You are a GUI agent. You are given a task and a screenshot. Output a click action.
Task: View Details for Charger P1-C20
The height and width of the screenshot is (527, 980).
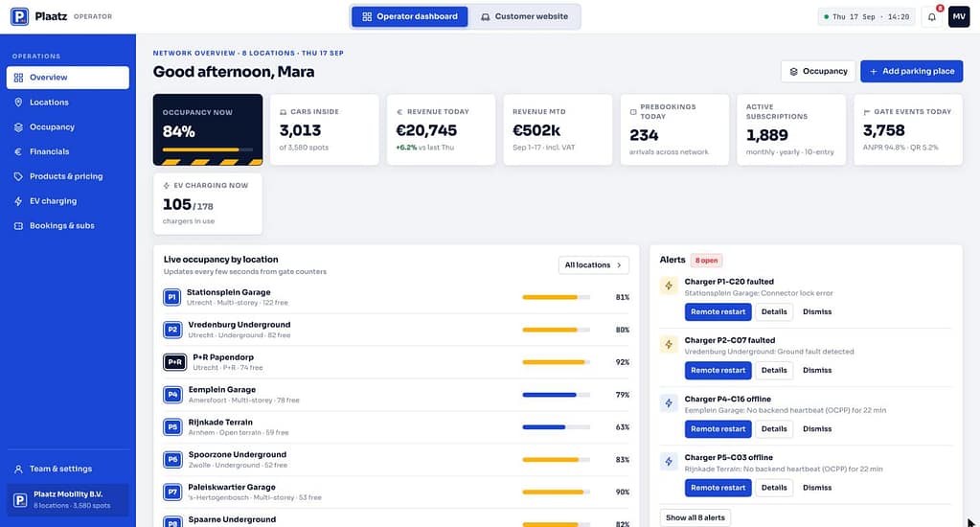[774, 312]
